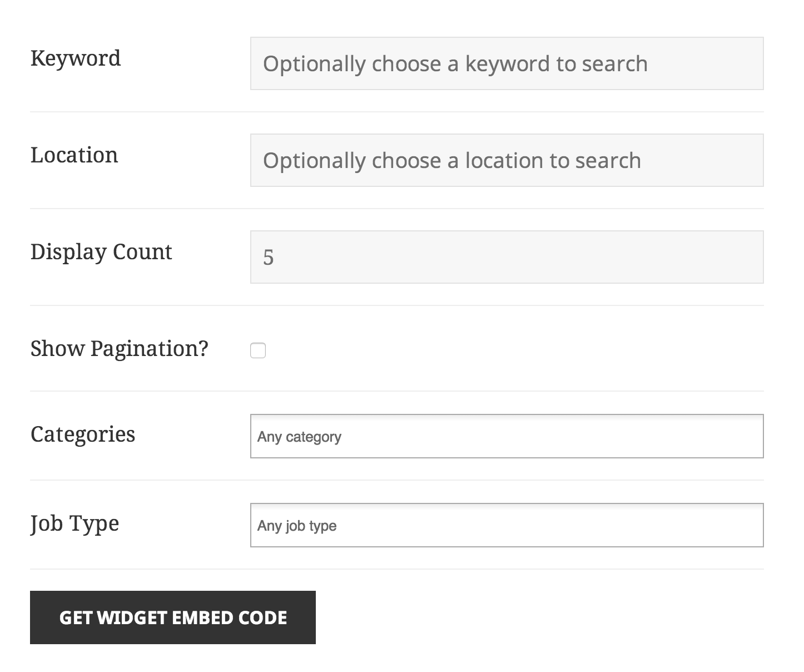
Task: Click the Show Pagination label text
Action: (x=120, y=348)
